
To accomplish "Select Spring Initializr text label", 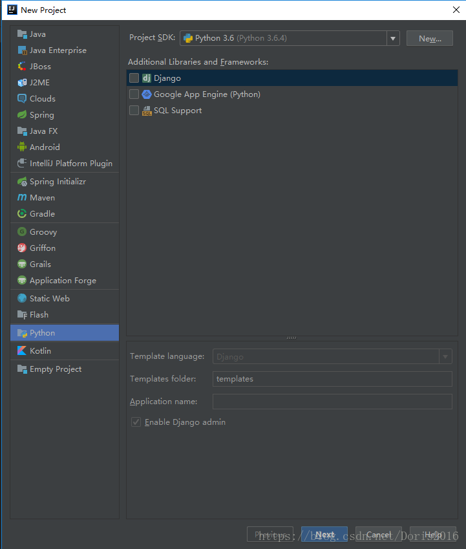I will tap(58, 181).
